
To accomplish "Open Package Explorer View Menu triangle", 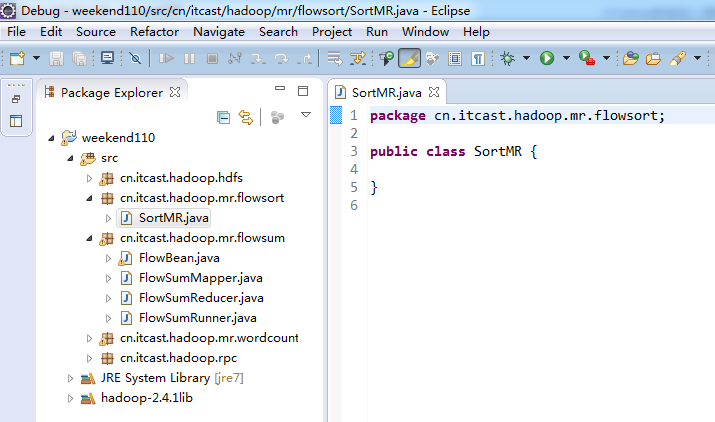I will (x=306, y=115).
